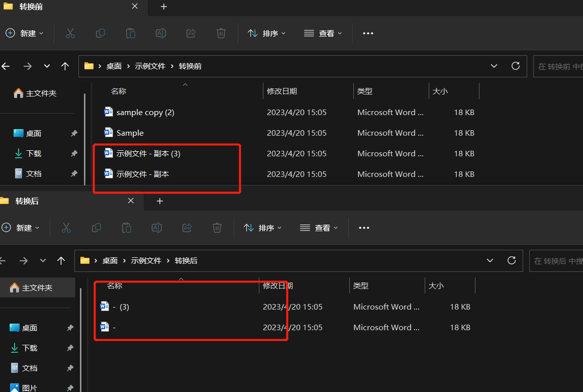Expand address bar history in 转换前 window
The height and width of the screenshot is (392, 583).
point(494,66)
